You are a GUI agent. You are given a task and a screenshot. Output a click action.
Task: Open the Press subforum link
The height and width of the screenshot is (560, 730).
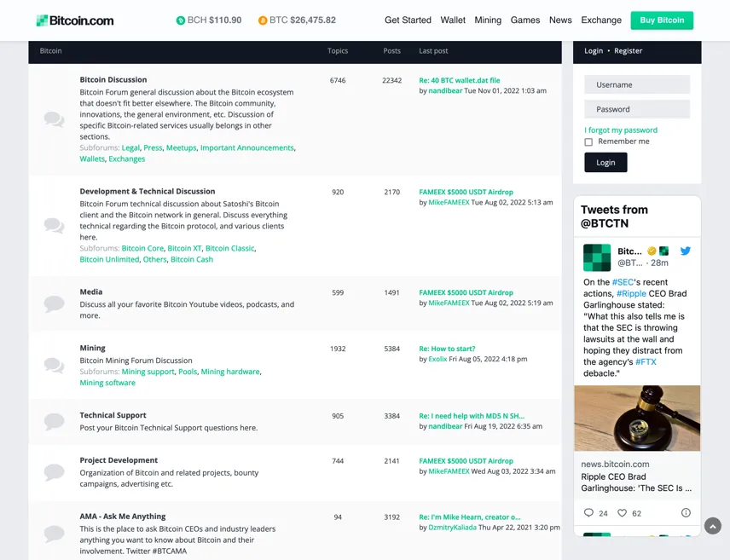153,147
